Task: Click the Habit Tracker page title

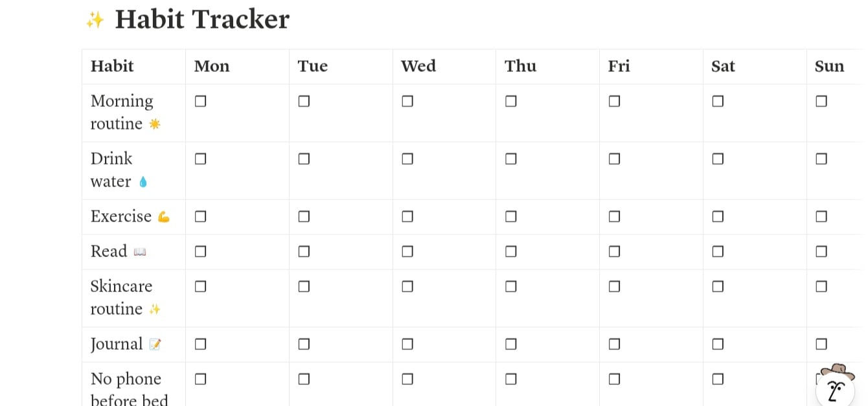Action: point(202,19)
